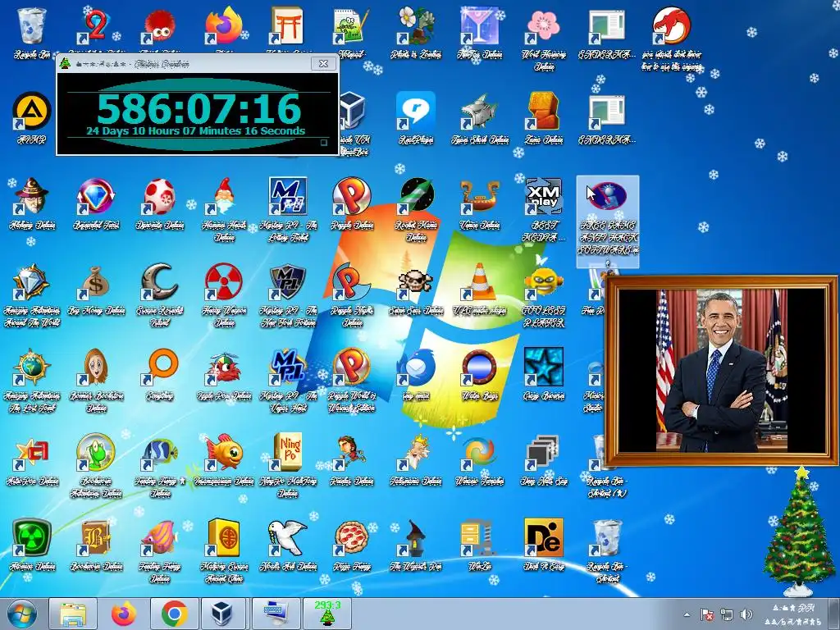Open the red fuzzy creature game icon
Screen dimensions: 840x630
160,25
